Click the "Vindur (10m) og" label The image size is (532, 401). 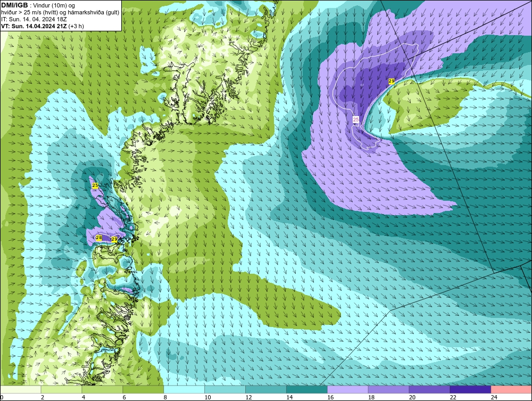coord(55,6)
